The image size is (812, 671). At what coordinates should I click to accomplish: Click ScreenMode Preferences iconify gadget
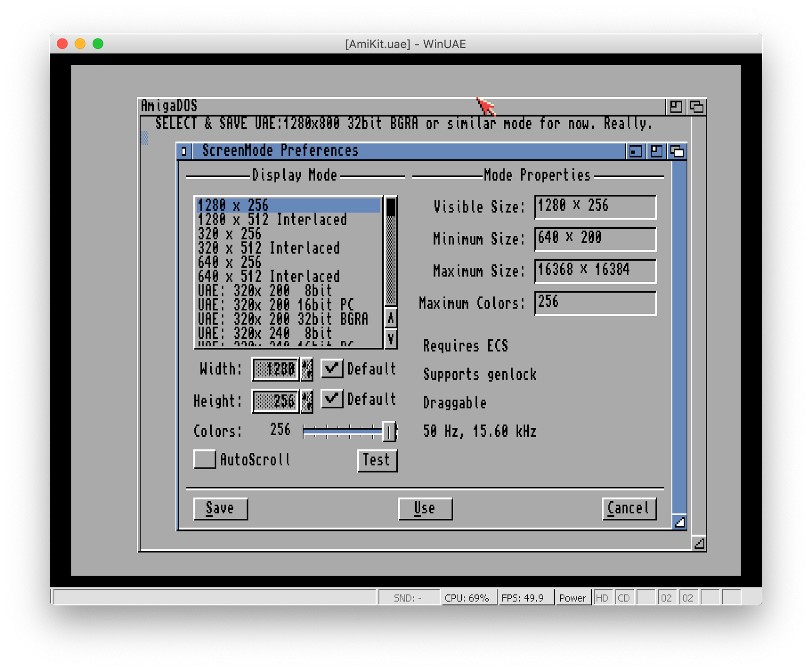[635, 151]
